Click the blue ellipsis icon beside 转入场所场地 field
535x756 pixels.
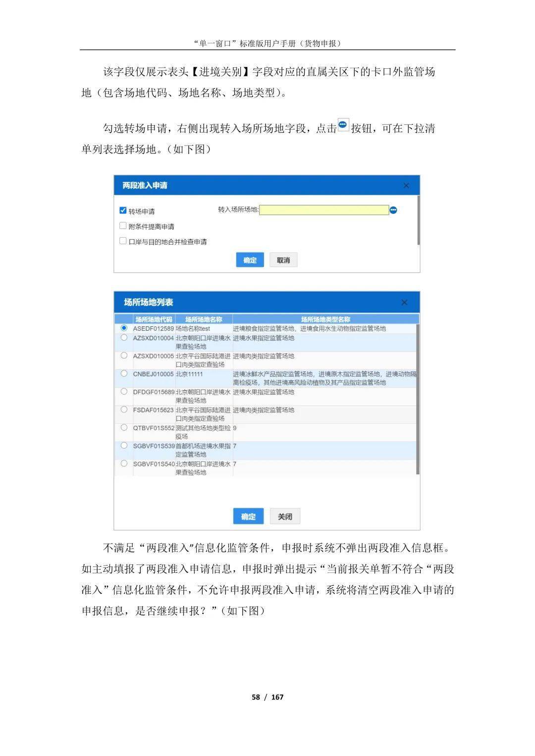393,210
